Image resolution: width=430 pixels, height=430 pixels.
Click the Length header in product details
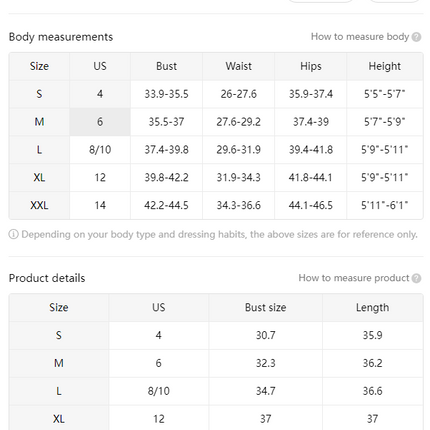(373, 308)
